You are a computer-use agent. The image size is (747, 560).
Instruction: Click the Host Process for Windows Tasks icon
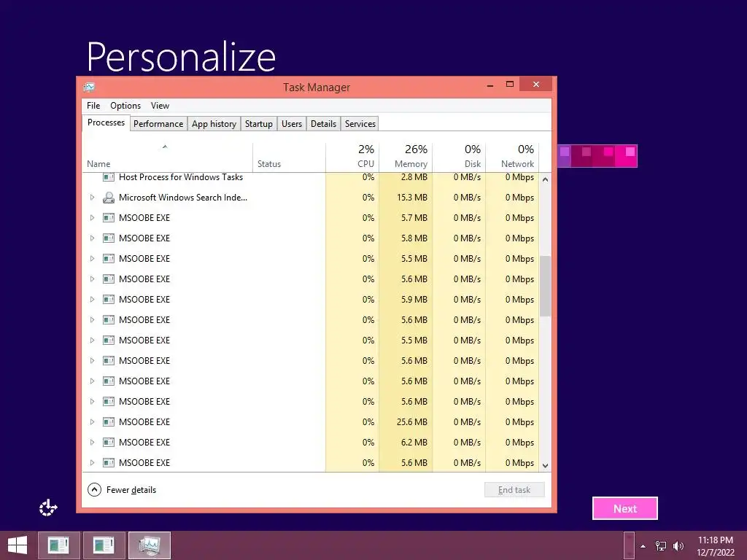109,177
